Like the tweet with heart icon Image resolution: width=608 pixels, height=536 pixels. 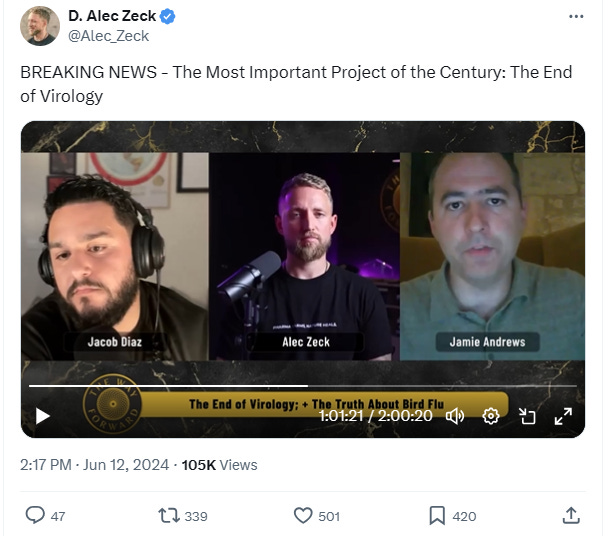point(303,516)
